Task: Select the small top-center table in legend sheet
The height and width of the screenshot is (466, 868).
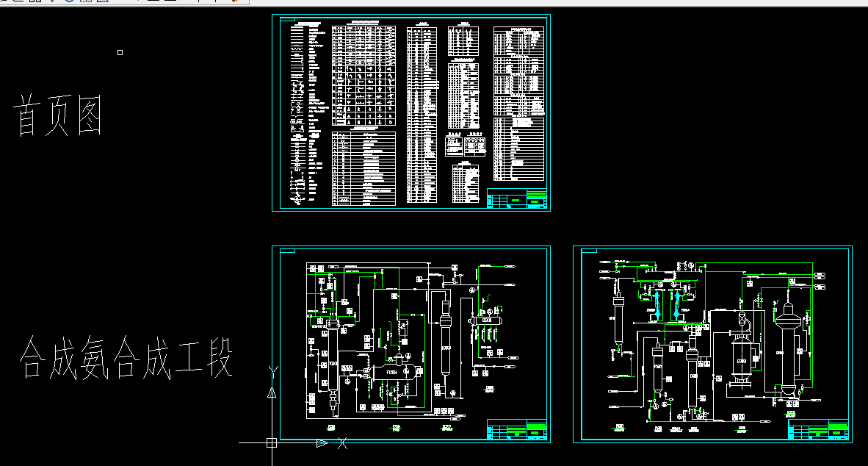Action: [463, 41]
